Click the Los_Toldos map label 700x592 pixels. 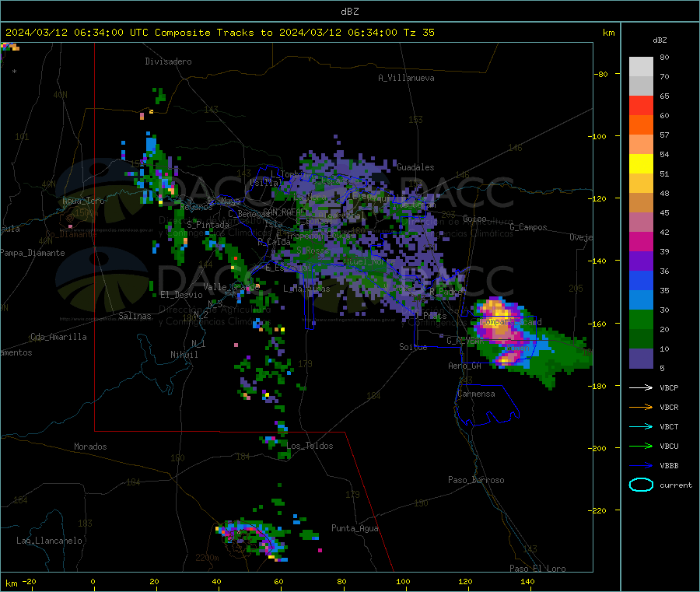pyautogui.click(x=310, y=446)
